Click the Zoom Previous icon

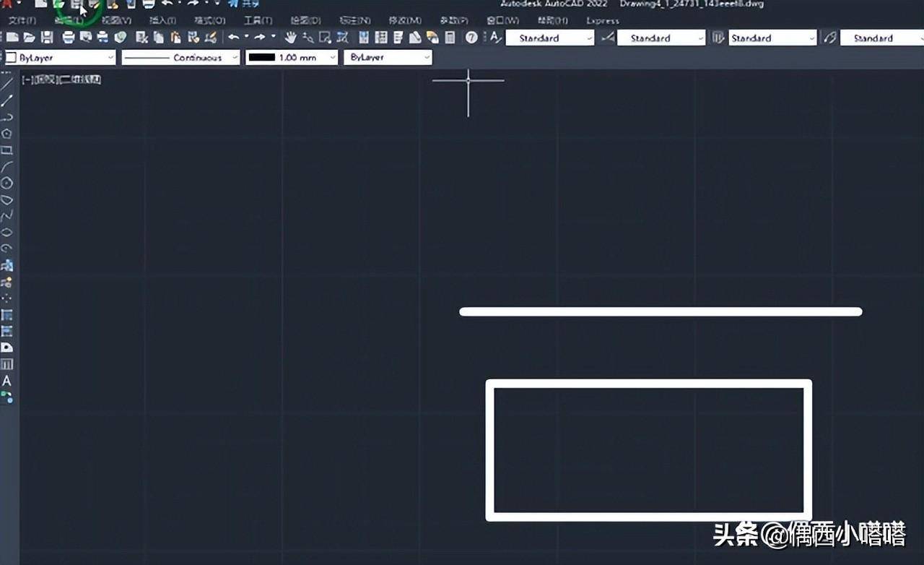pos(341,38)
